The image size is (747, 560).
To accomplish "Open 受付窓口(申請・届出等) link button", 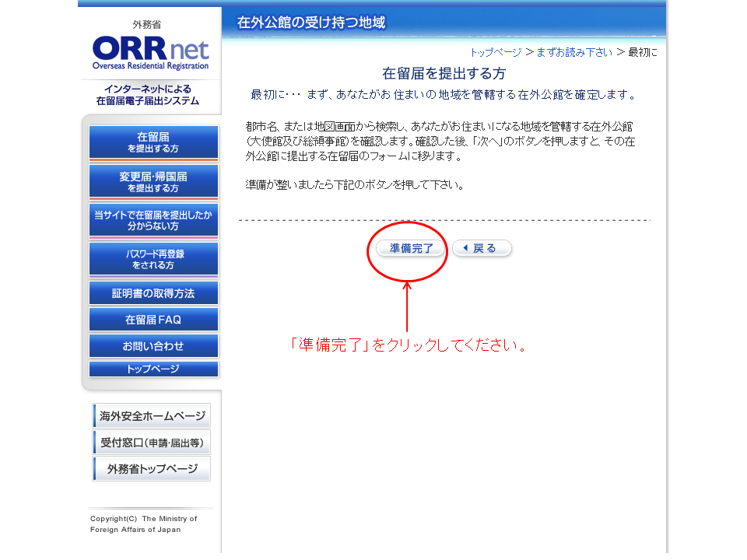I will pos(152,443).
